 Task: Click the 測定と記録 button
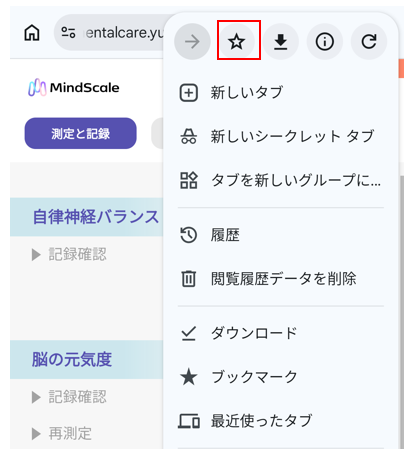(81, 133)
